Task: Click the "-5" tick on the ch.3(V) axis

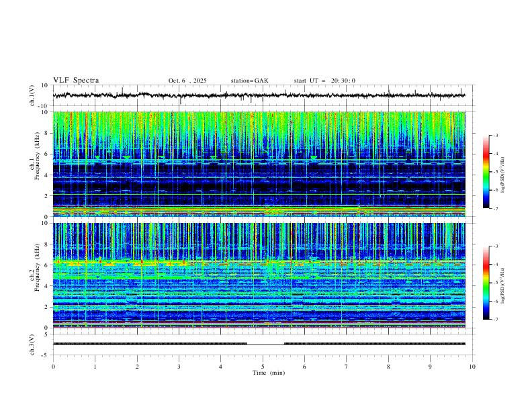Action: click(x=46, y=355)
